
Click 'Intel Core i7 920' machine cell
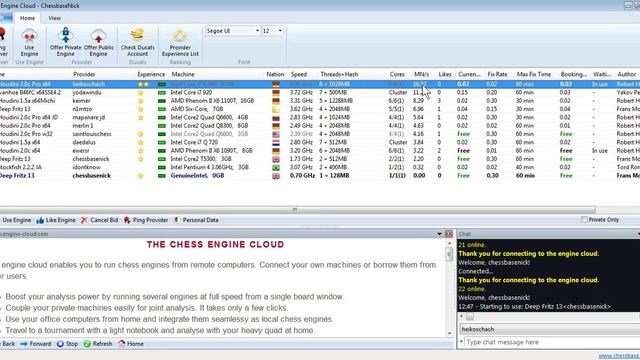191,92
